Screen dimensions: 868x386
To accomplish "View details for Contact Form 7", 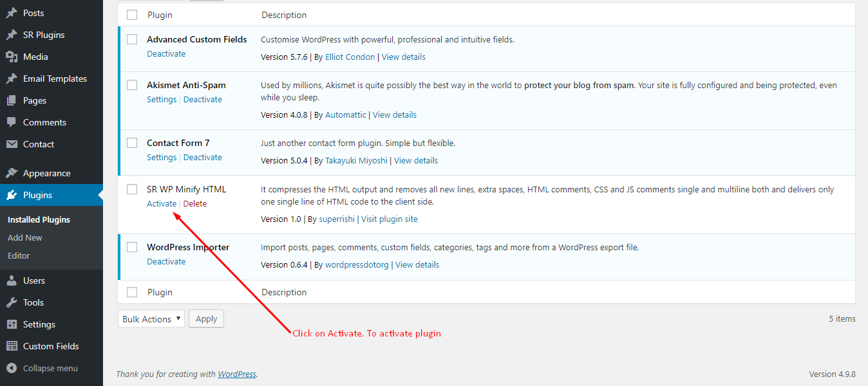I will coord(416,160).
